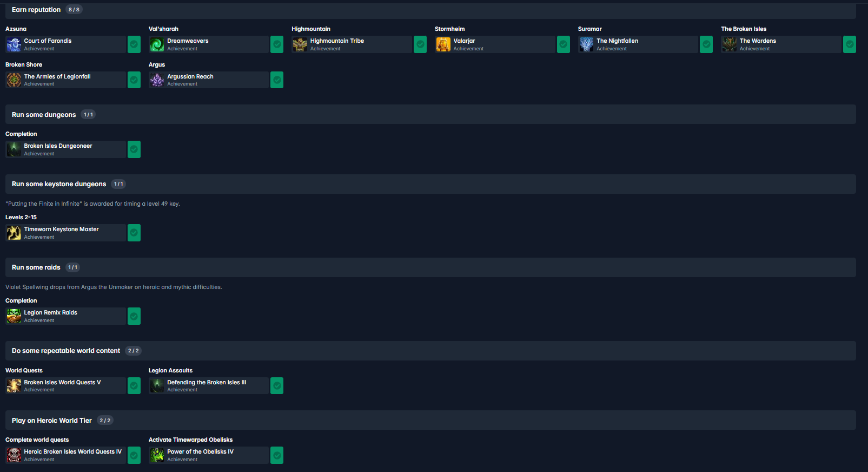The height and width of the screenshot is (472, 868).
Task: Toggle the Legion Remix Raids completion check
Action: click(x=134, y=316)
